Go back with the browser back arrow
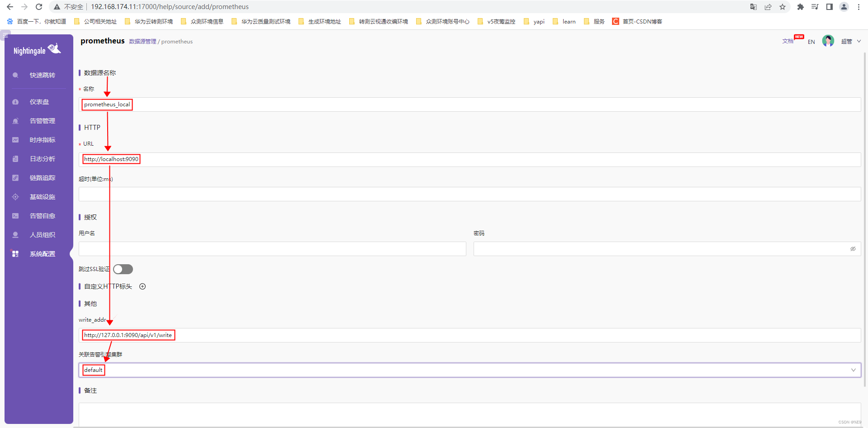Screen dimensions: 868x428 tap(9, 7)
